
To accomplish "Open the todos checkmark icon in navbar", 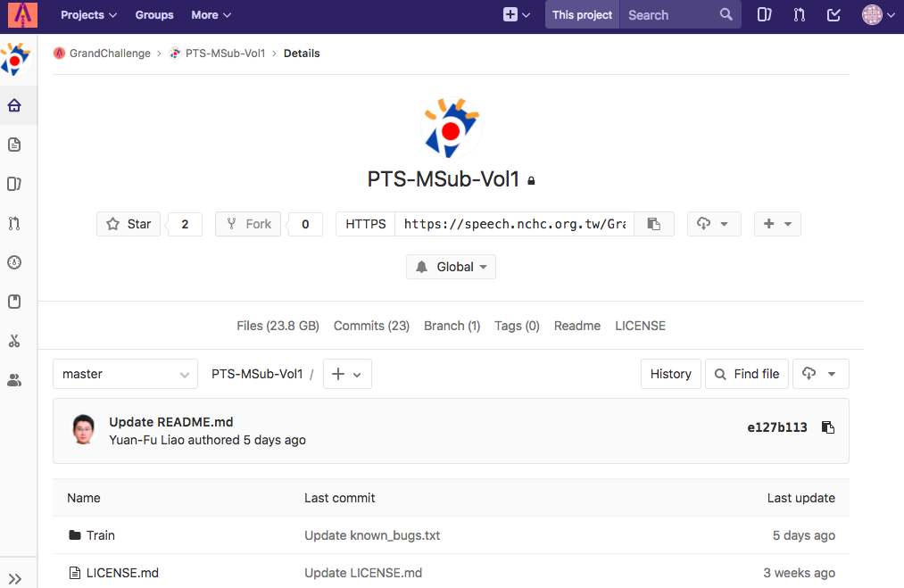I will 834,14.
